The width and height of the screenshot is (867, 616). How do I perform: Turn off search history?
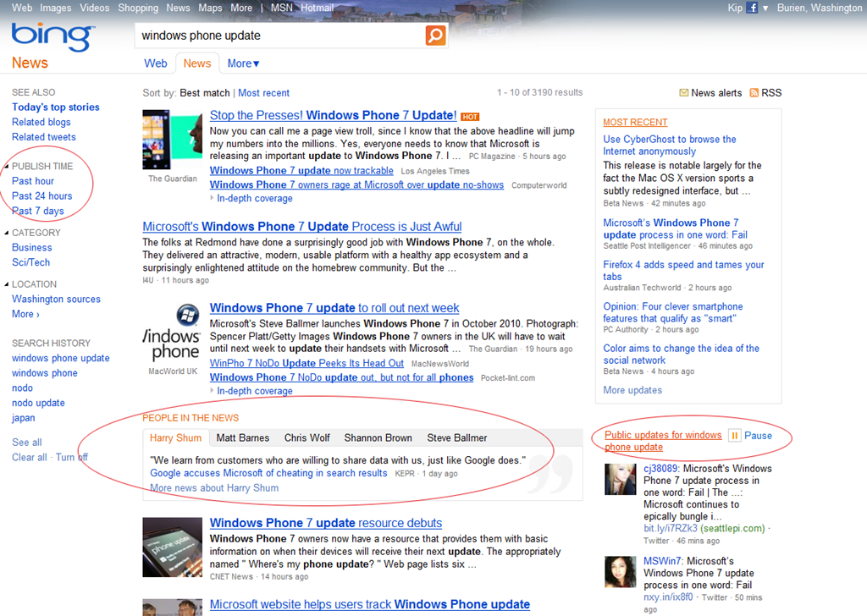pyautogui.click(x=72, y=458)
